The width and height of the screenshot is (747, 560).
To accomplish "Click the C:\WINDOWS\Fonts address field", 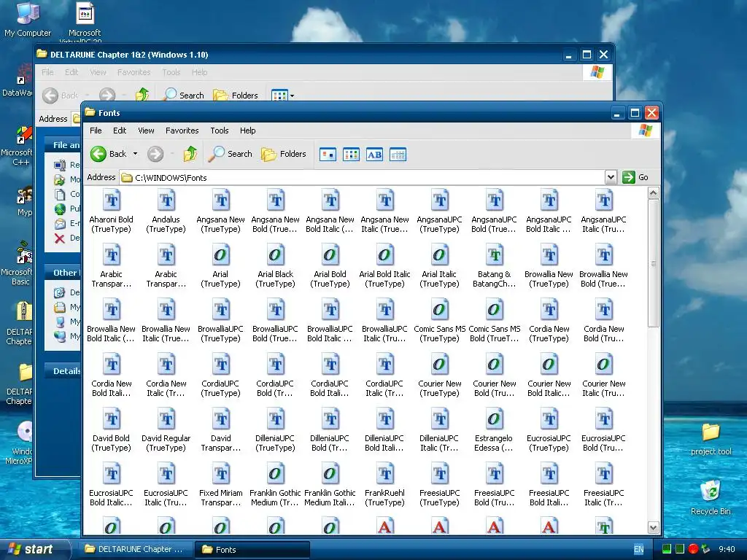I will pyautogui.click(x=362, y=178).
